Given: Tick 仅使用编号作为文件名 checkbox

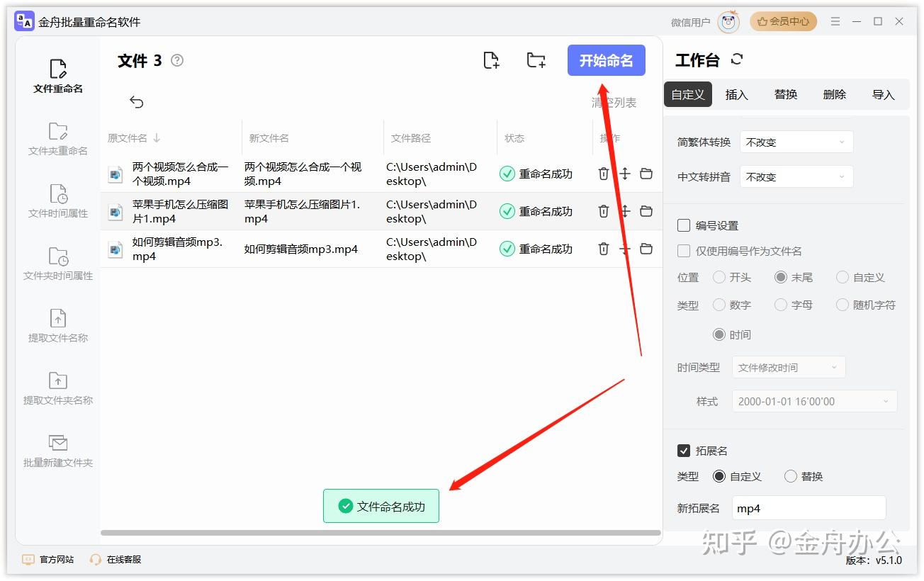Looking at the screenshot, I should 684,251.
